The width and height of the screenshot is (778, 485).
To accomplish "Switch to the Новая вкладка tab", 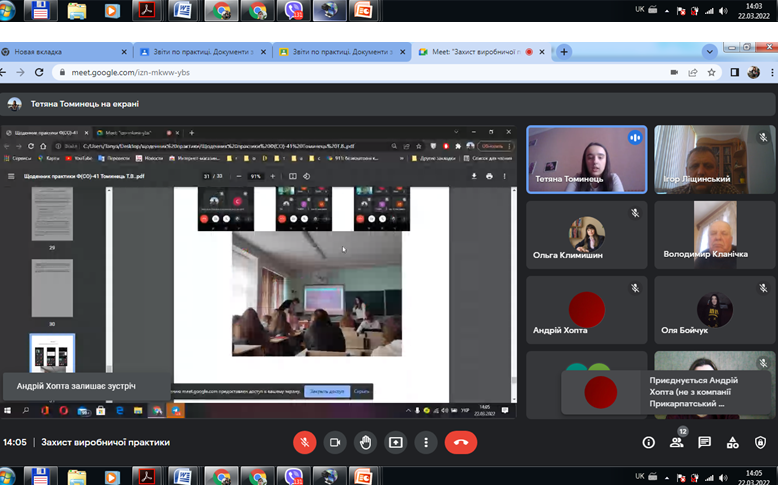I will (x=65, y=52).
